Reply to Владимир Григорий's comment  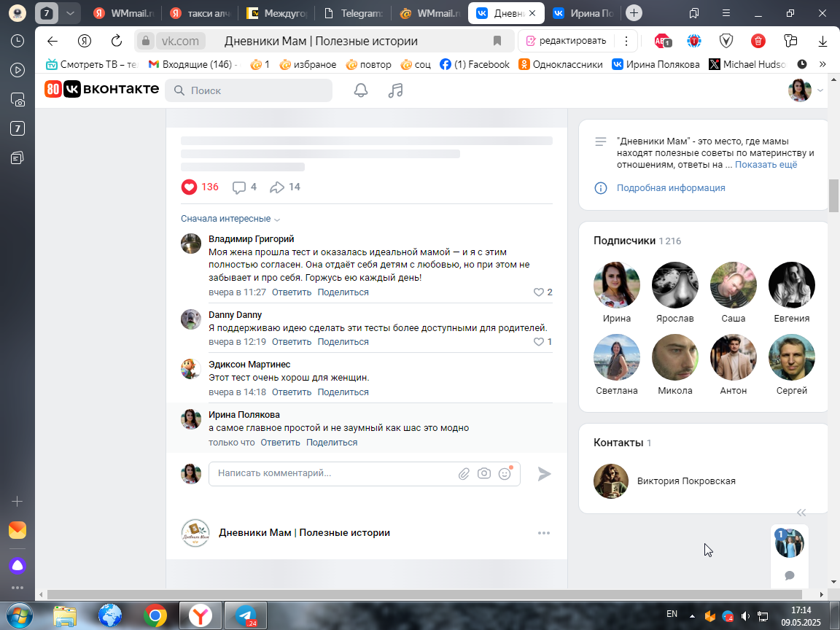pos(292,292)
